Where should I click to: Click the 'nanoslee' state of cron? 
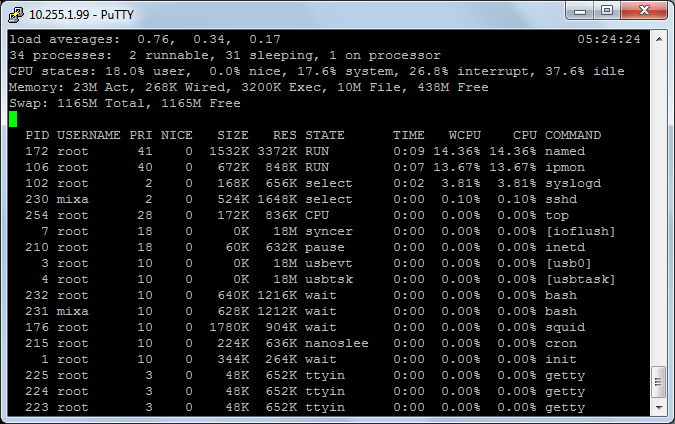coord(337,344)
